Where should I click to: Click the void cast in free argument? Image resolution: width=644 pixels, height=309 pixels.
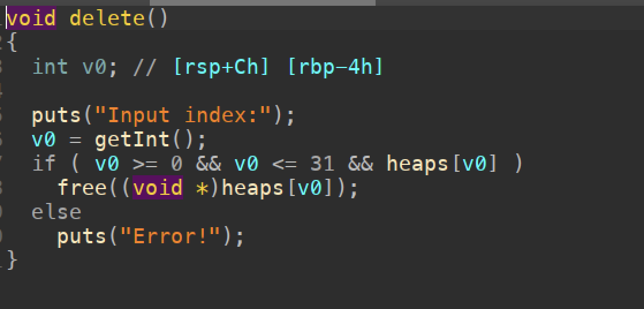[x=157, y=188]
